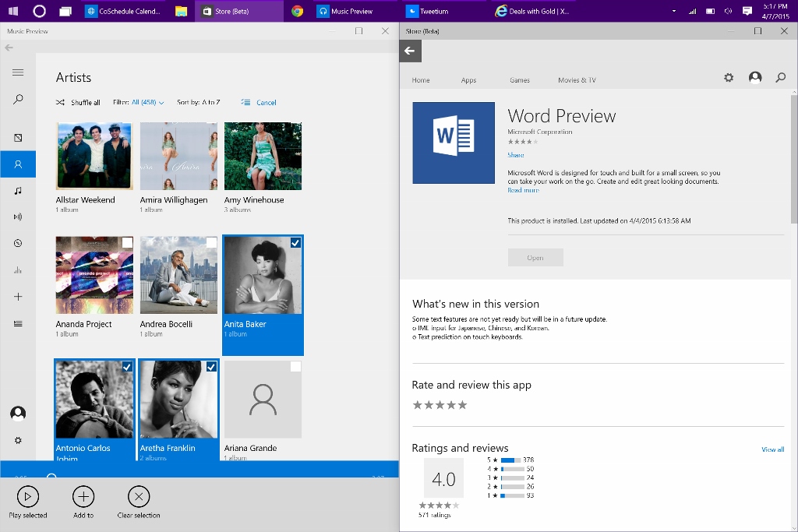Open Amira Willighagen artist thumbnail

(x=178, y=156)
